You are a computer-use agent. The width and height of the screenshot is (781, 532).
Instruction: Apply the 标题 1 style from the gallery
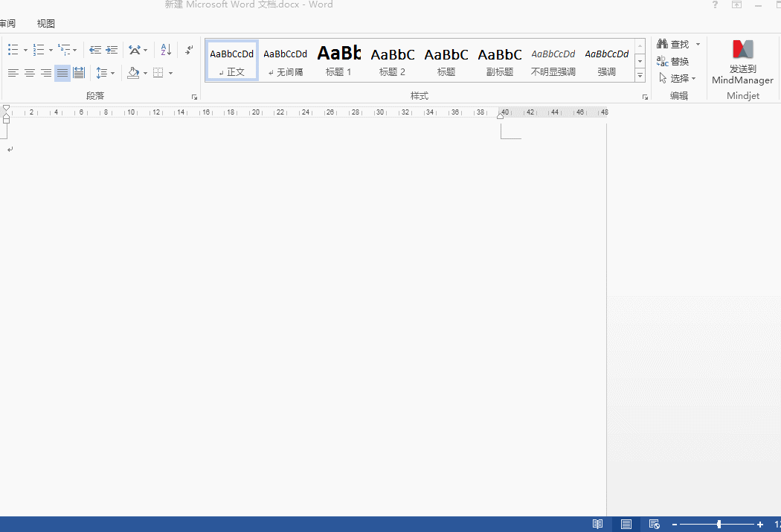[338, 60]
